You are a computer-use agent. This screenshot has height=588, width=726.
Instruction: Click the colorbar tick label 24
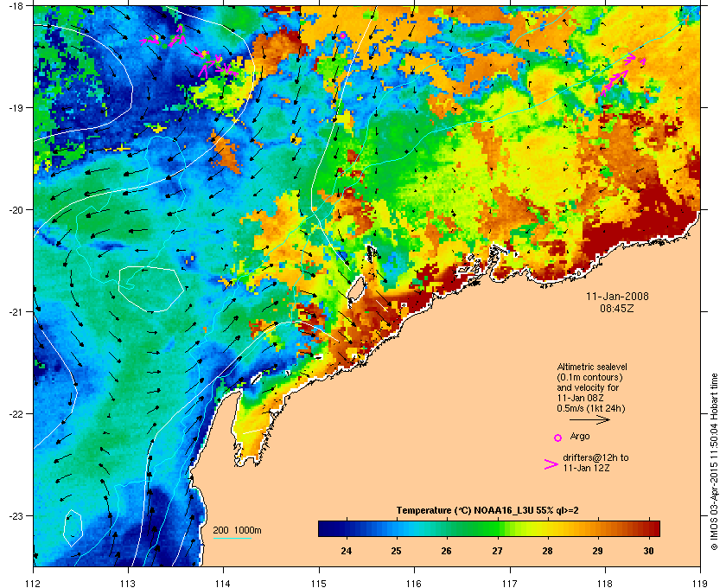click(x=346, y=551)
